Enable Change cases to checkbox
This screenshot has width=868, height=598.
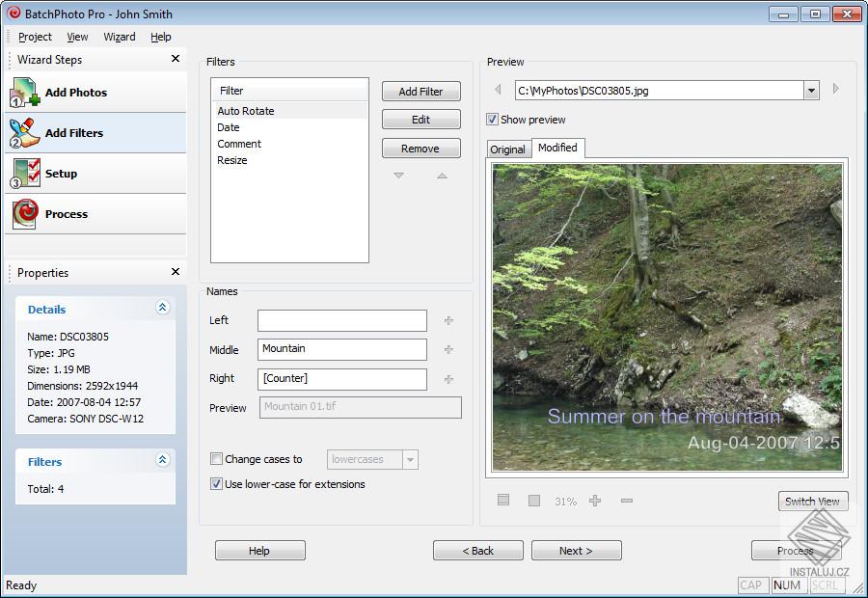tap(216, 458)
